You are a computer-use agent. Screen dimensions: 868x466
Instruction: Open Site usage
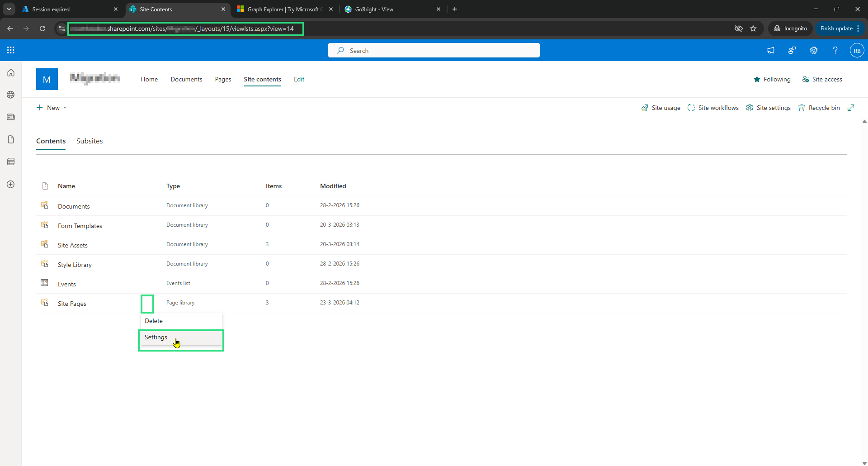(660, 108)
